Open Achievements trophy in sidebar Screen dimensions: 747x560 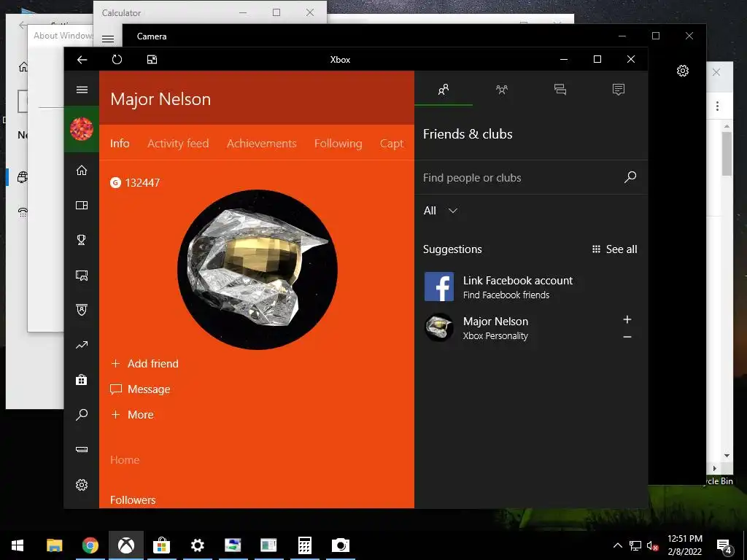(82, 240)
